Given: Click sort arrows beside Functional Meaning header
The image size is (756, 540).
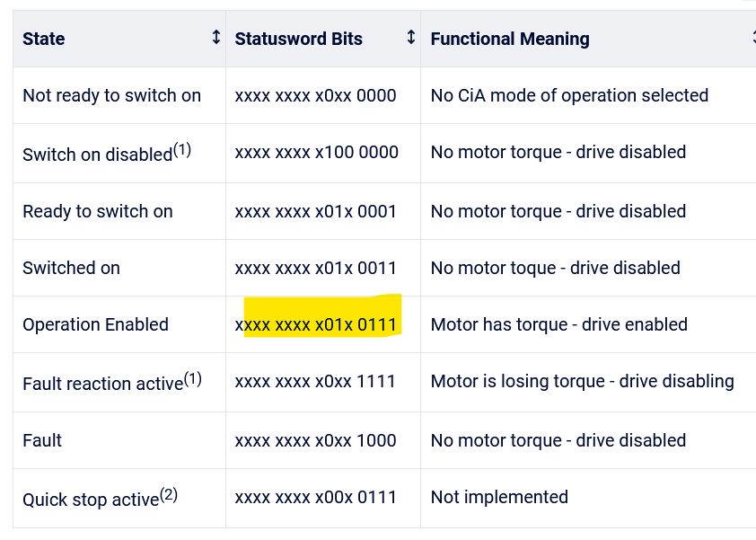Looking at the screenshot, I should pyautogui.click(x=752, y=38).
